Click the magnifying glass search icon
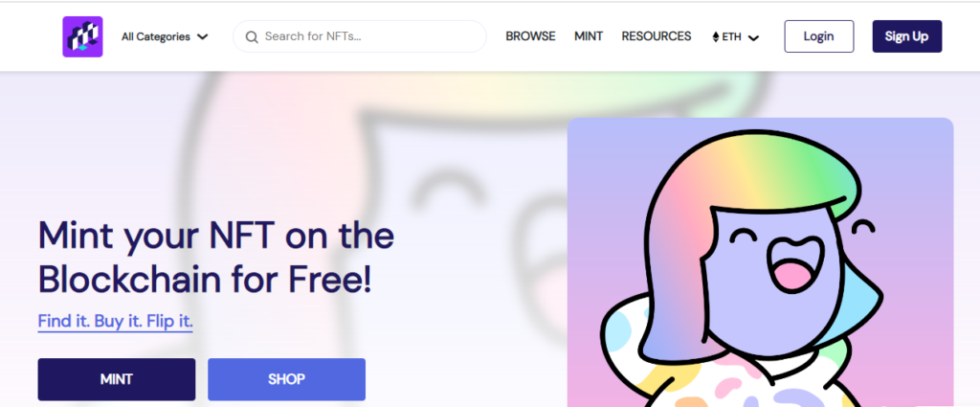The height and width of the screenshot is (407, 980). click(252, 37)
